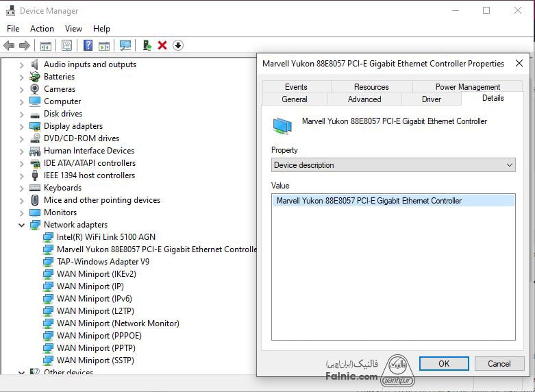
Task: Select TAP-Windows Adapter V9 entry
Action: 103,262
